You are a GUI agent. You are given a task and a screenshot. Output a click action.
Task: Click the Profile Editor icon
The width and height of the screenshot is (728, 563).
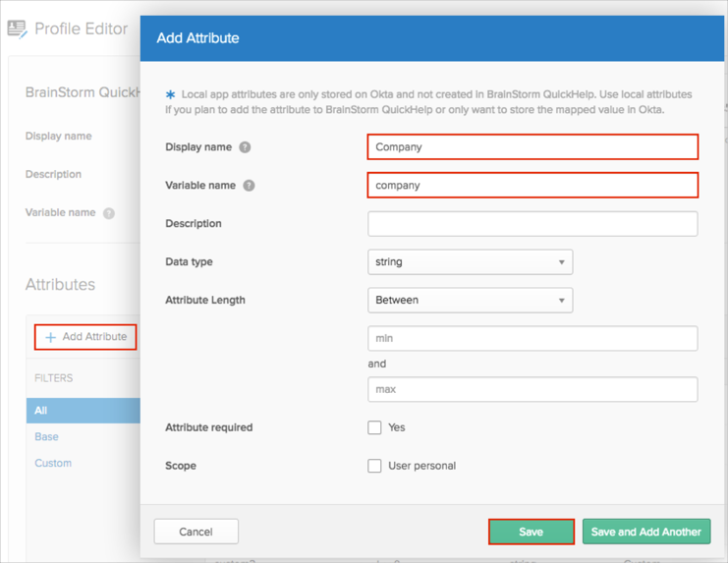pyautogui.click(x=17, y=28)
